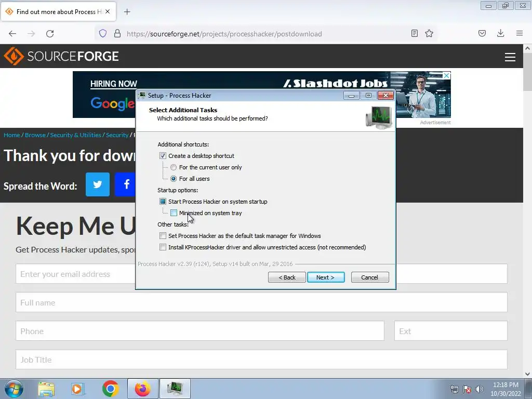Open the Firefox downloads arrow icon
The width and height of the screenshot is (532, 399).
click(500, 33)
